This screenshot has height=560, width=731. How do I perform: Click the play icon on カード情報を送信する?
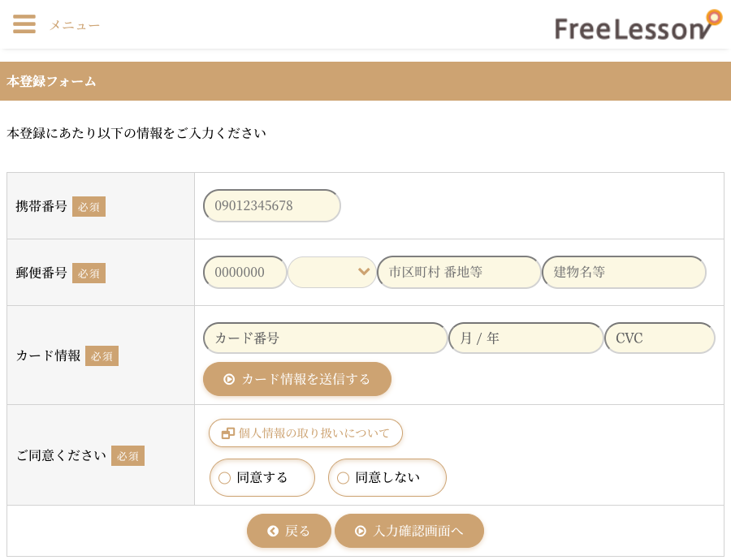click(x=228, y=379)
